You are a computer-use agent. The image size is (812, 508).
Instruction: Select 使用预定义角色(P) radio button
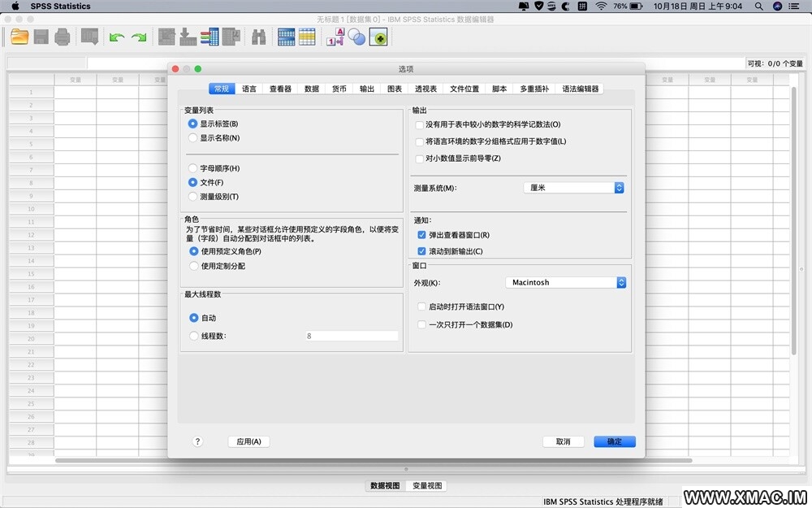coord(194,251)
